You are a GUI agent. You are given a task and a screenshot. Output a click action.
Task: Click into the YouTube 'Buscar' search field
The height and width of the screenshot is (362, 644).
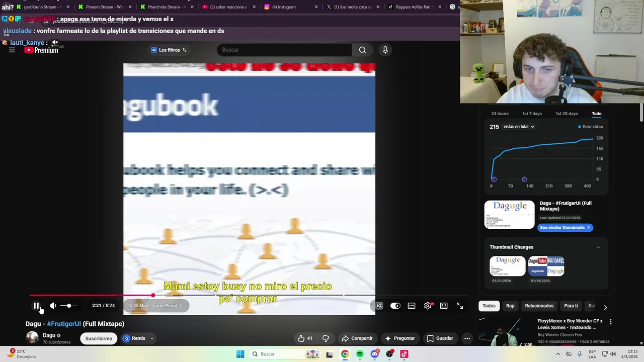284,50
